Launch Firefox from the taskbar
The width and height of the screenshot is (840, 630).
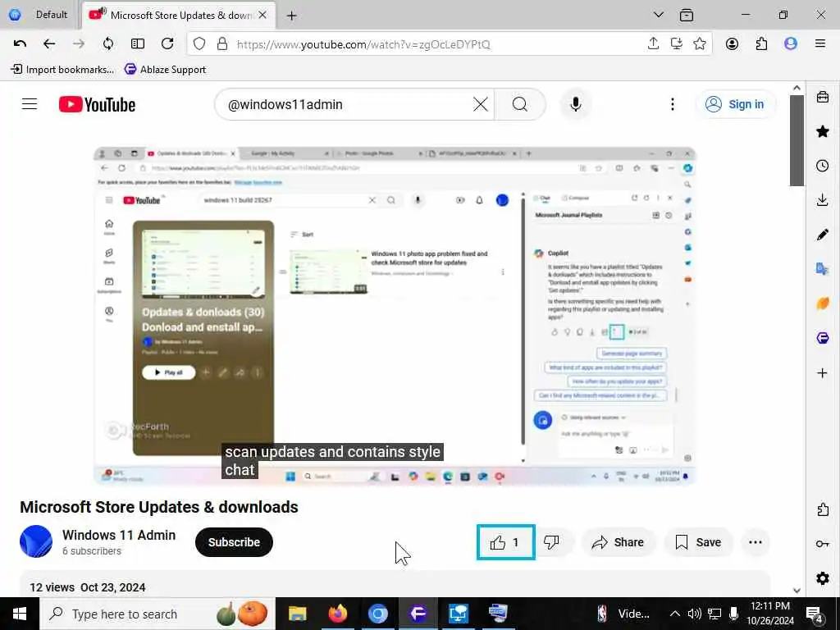point(337,614)
